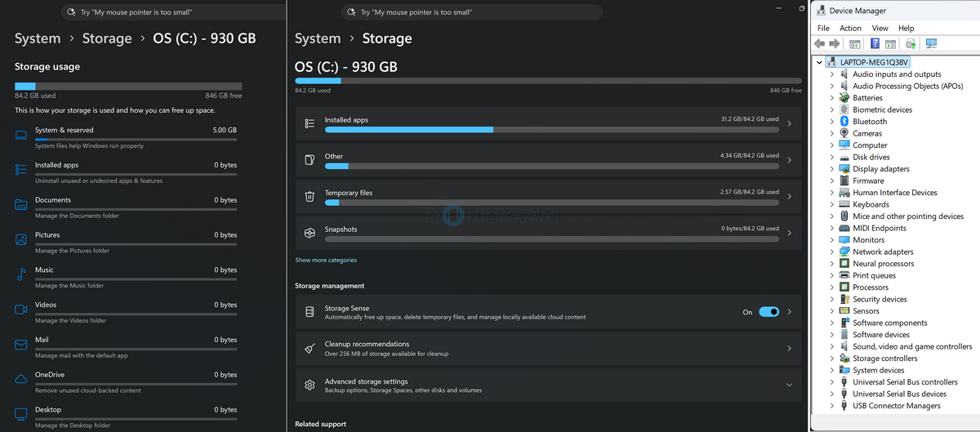Viewport: 980px width, 432px height.
Task: Click the Cameras icon in the device tree
Action: point(844,133)
